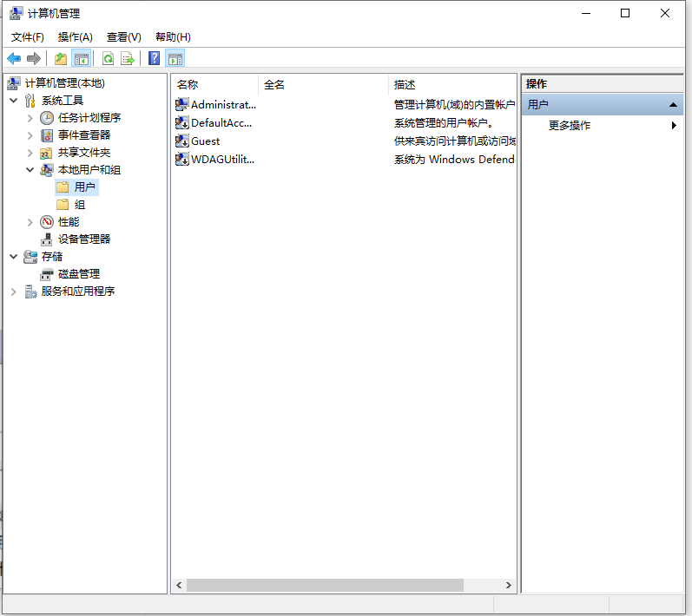Click the blue Help question mark icon
This screenshot has height=616, width=692.
pos(154,58)
